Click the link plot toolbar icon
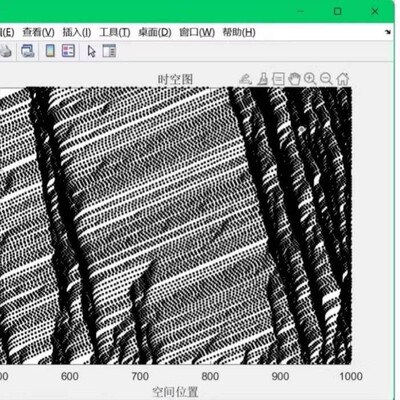 [x=28, y=51]
